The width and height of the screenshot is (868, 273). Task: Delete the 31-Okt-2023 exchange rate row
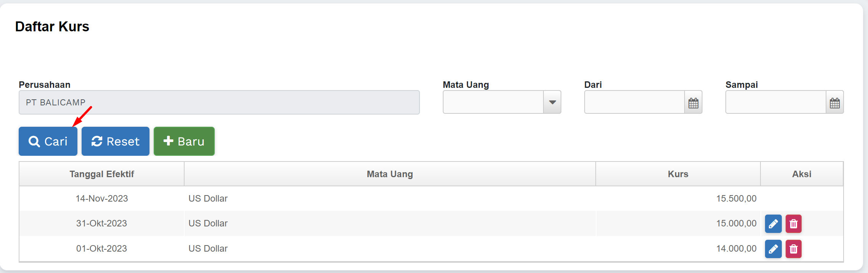pos(793,224)
